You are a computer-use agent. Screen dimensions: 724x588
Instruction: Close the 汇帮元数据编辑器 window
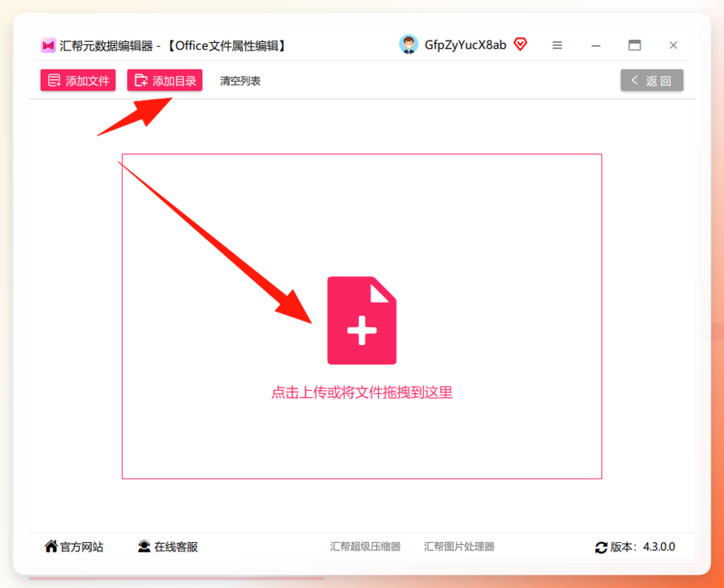click(x=673, y=45)
